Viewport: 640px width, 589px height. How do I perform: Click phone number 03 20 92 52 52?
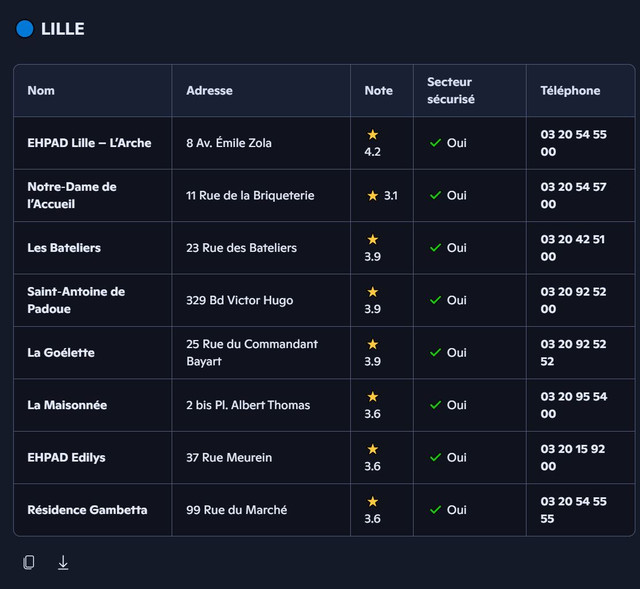tap(573, 353)
